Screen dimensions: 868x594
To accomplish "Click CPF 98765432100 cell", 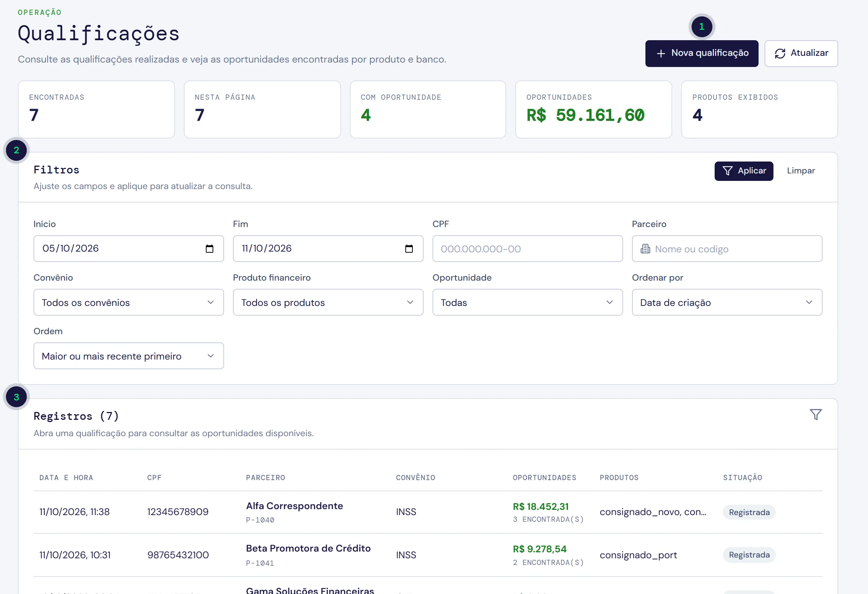I will click(178, 555).
